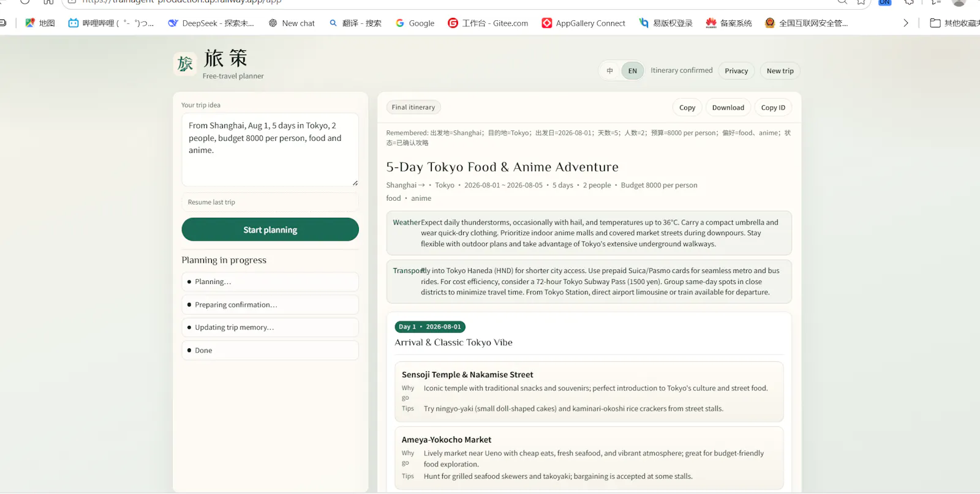Click the Your trip idea text box

coord(270,149)
